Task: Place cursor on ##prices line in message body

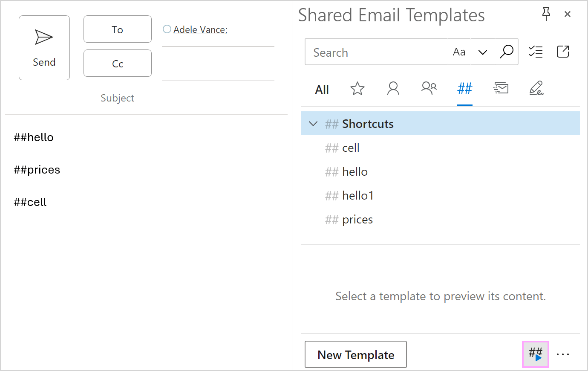Action: pyautogui.click(x=37, y=170)
